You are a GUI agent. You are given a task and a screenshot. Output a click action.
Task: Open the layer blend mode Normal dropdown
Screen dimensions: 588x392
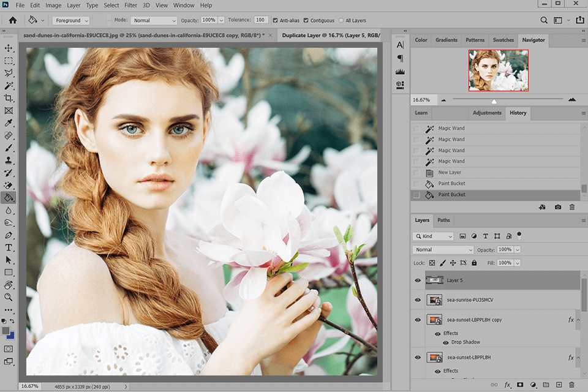pyautogui.click(x=442, y=249)
